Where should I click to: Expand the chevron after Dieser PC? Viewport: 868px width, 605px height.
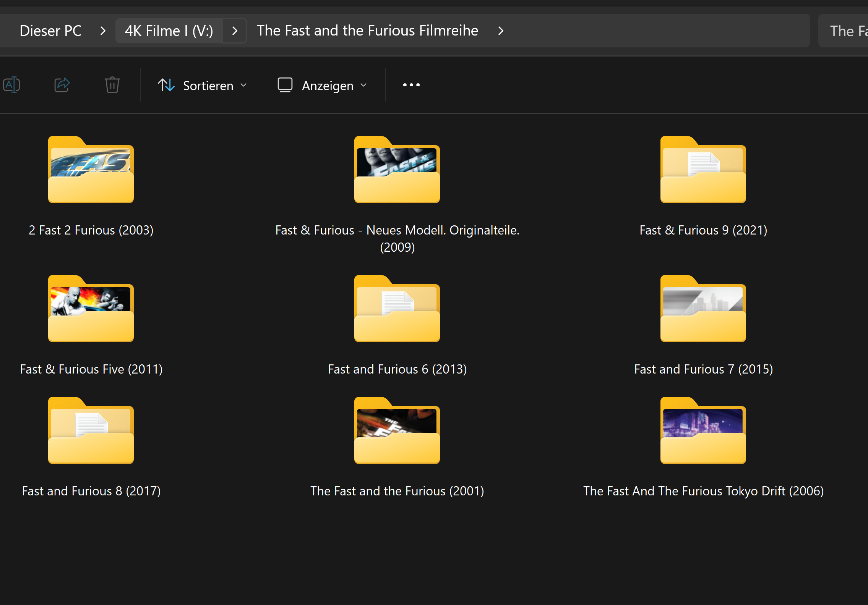pos(102,31)
